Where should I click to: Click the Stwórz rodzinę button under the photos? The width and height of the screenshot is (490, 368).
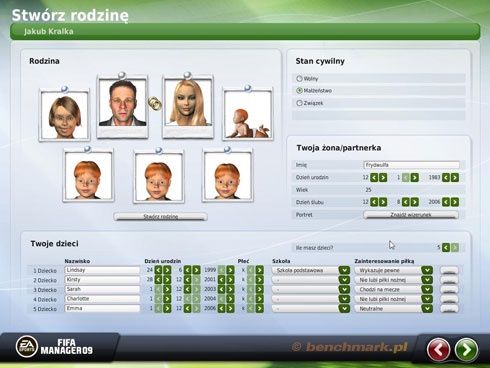coord(160,217)
